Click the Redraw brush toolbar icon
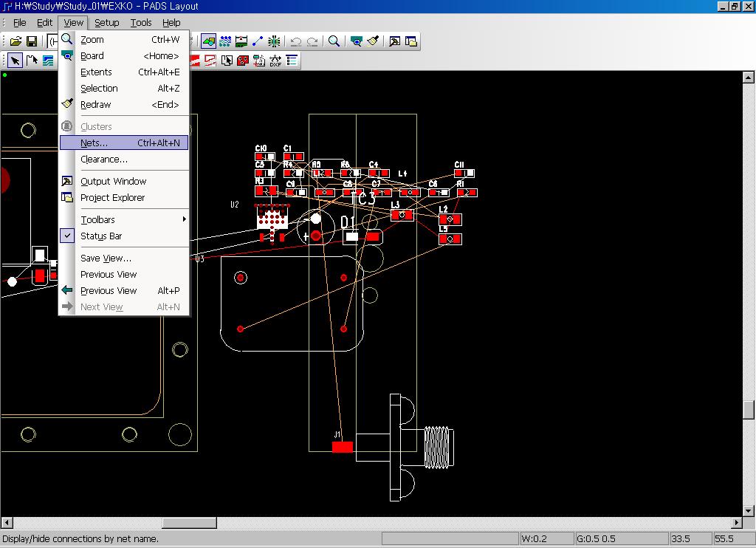Image resolution: width=756 pixels, height=548 pixels. click(373, 41)
